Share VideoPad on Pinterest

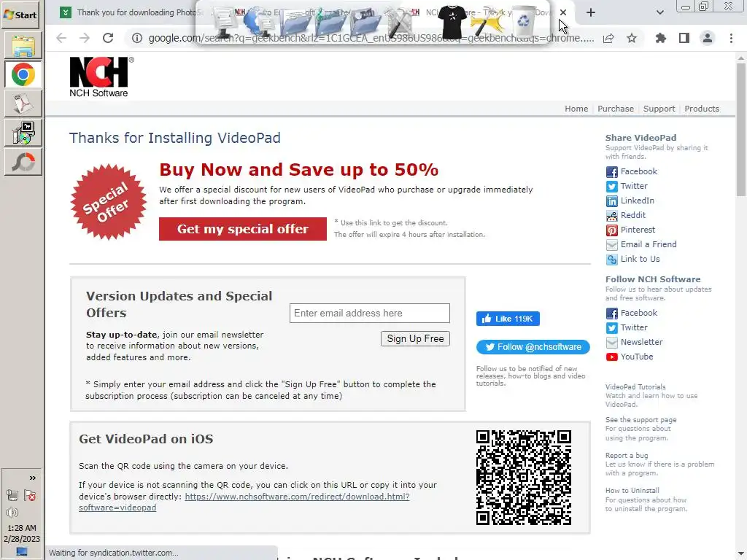(x=631, y=230)
